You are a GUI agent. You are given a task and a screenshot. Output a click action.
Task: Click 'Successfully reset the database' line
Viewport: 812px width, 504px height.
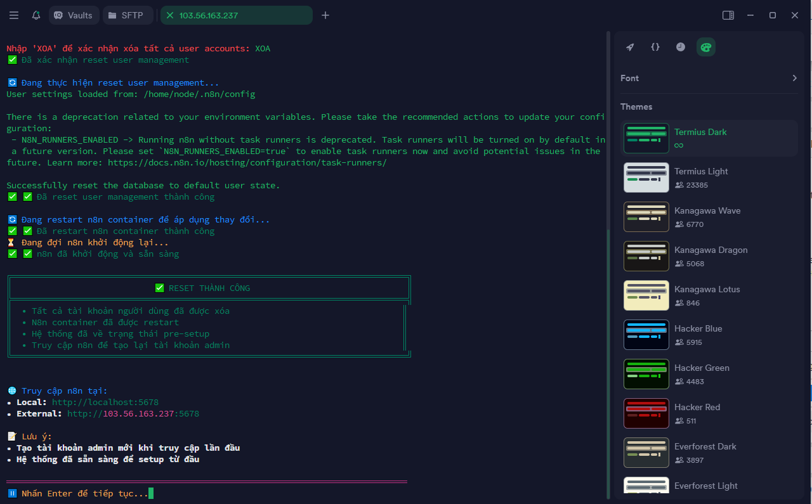[143, 186]
